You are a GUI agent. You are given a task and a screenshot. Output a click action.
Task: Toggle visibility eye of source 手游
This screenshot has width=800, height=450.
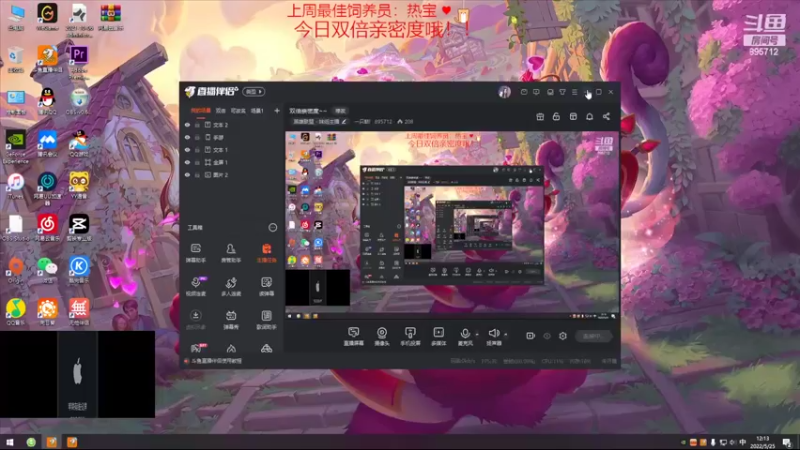(x=187, y=137)
